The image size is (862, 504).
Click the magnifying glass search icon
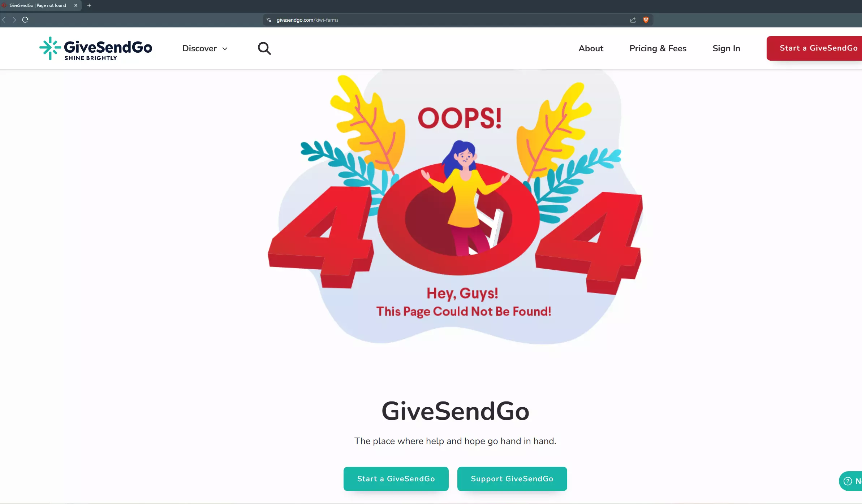pyautogui.click(x=264, y=48)
